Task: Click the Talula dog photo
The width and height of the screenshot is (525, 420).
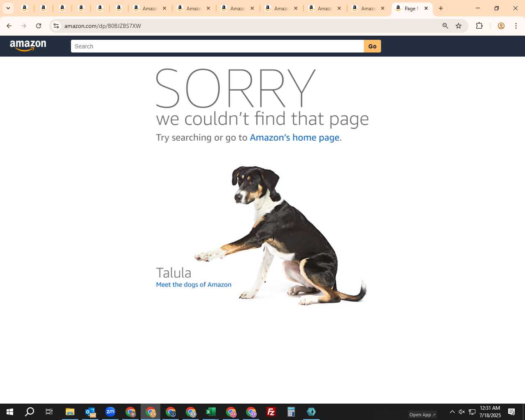Action: [281, 235]
